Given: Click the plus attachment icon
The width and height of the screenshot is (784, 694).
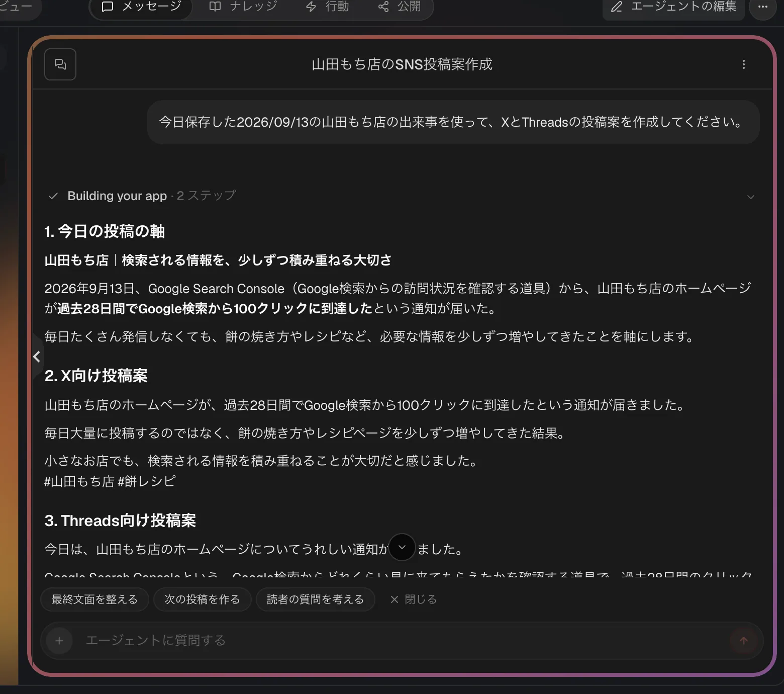Looking at the screenshot, I should (59, 640).
